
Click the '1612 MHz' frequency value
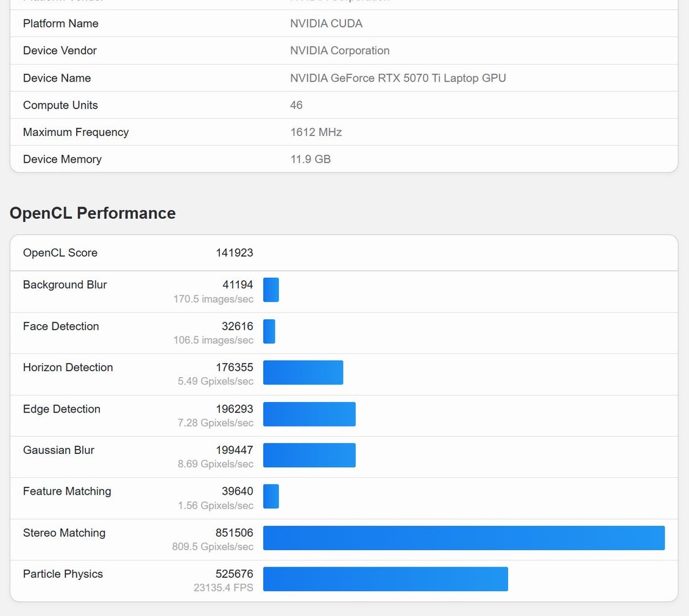pos(316,132)
